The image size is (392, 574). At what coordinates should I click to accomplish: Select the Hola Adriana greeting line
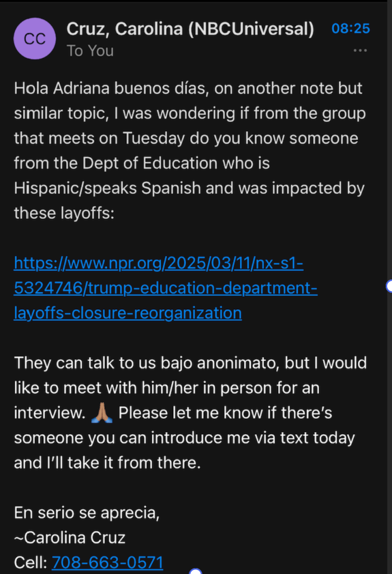click(x=188, y=88)
